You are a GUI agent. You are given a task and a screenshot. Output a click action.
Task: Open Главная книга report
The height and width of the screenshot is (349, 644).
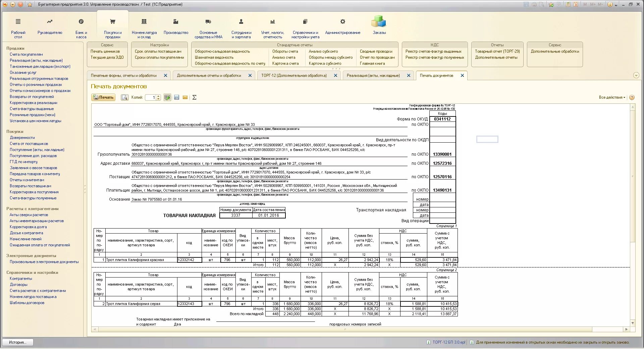(372, 63)
